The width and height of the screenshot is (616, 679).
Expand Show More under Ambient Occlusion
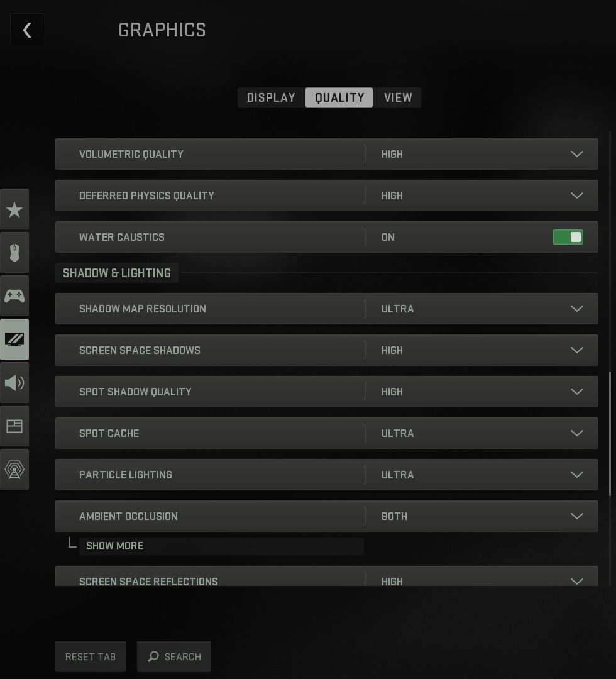pos(115,546)
